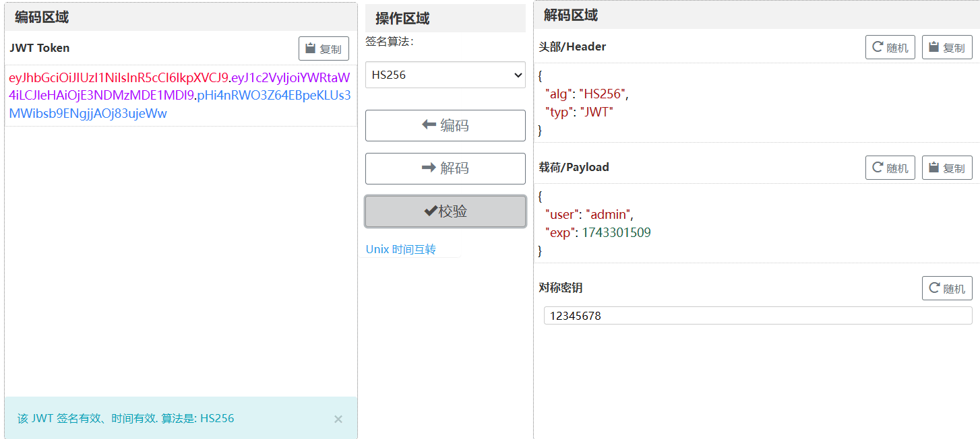980x439 pixels.
Task: Open the Unix time conversion link
Action: pos(401,249)
